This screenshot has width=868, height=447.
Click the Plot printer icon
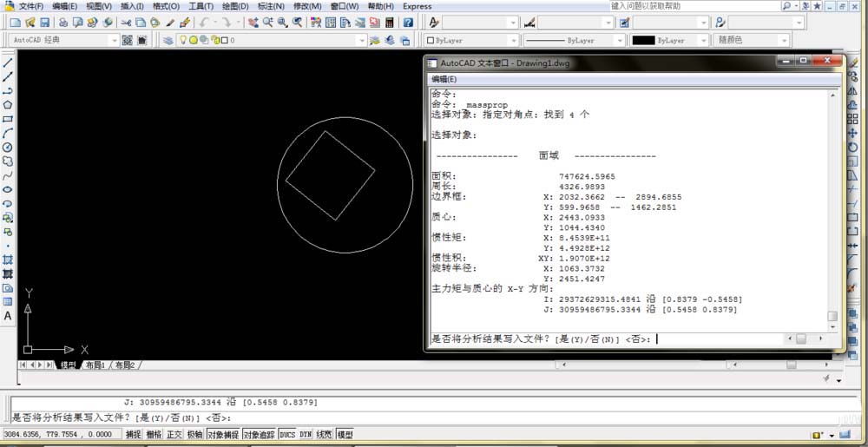tap(63, 23)
